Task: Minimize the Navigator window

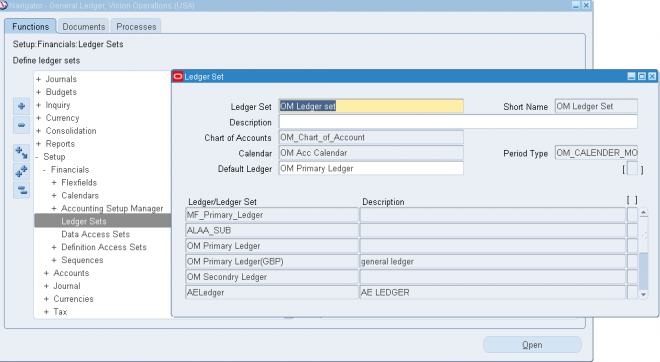Action: (x=576, y=5)
